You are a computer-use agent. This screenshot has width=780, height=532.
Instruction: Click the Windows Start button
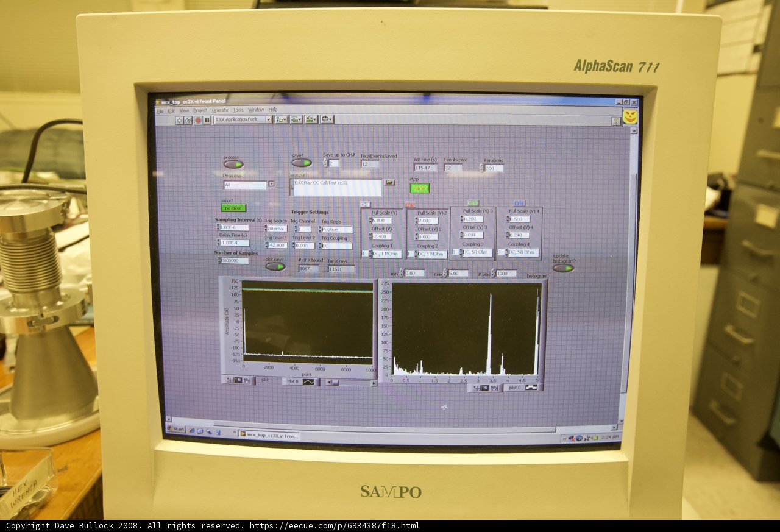(x=175, y=429)
